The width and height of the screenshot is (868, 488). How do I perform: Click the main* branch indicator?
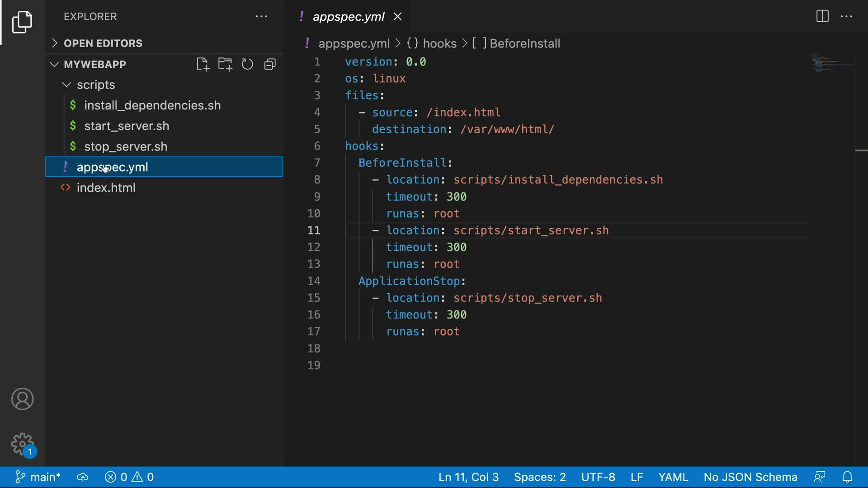(x=38, y=477)
